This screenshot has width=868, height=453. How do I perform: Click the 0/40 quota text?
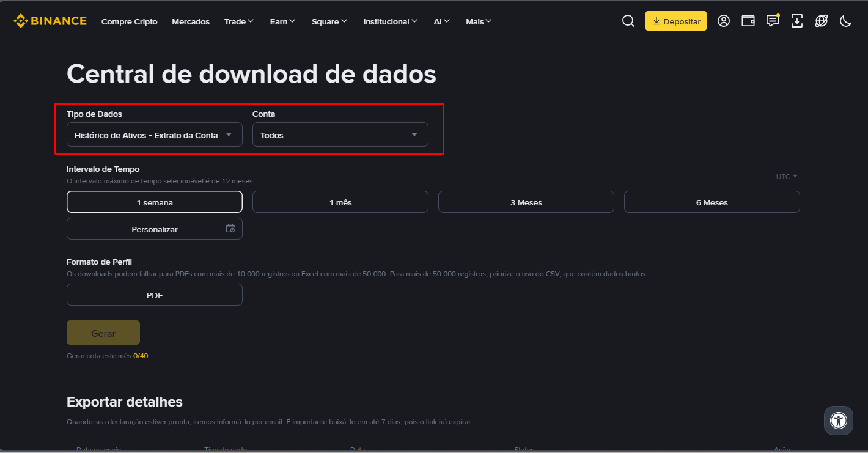[141, 356]
